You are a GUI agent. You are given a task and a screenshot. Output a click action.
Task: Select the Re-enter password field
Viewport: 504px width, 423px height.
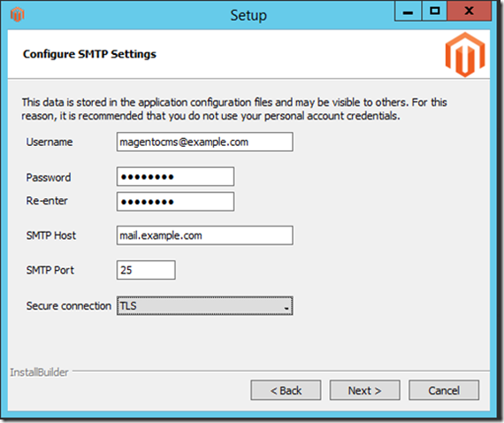(x=175, y=202)
